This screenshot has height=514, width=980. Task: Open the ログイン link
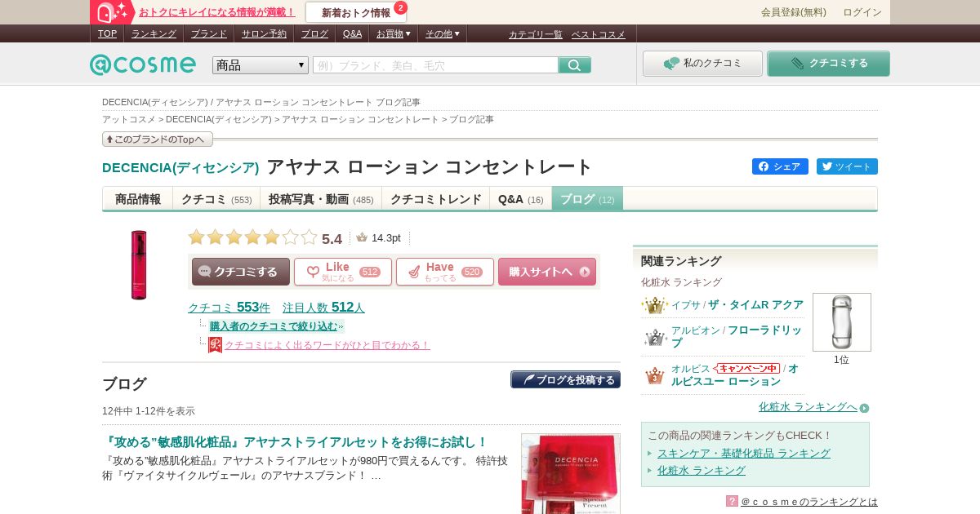click(x=862, y=12)
